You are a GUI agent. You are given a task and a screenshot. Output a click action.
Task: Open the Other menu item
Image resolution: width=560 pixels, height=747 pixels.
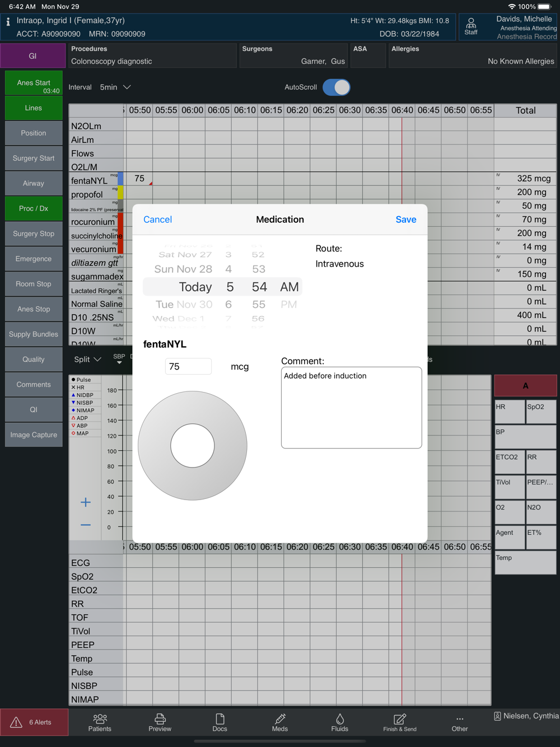click(460, 723)
